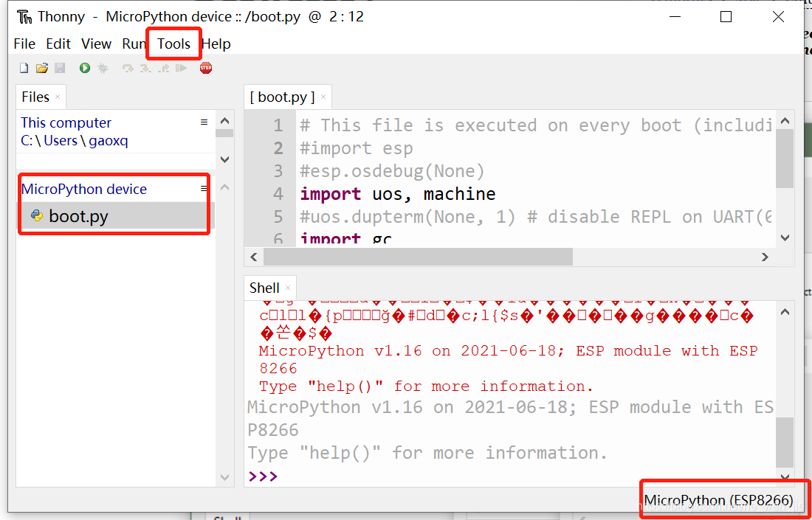Open the Run menu
Screen dimensions: 812x520
pos(133,44)
